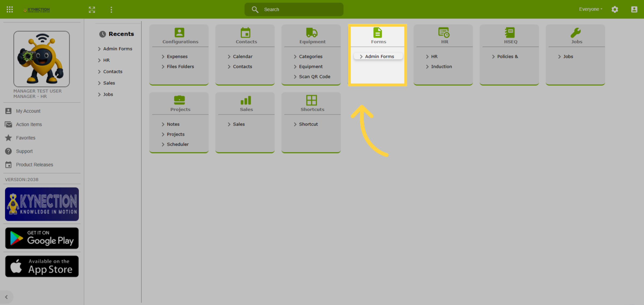Collapse the sidebar with the left arrow
The height and width of the screenshot is (305, 644).
(6, 297)
